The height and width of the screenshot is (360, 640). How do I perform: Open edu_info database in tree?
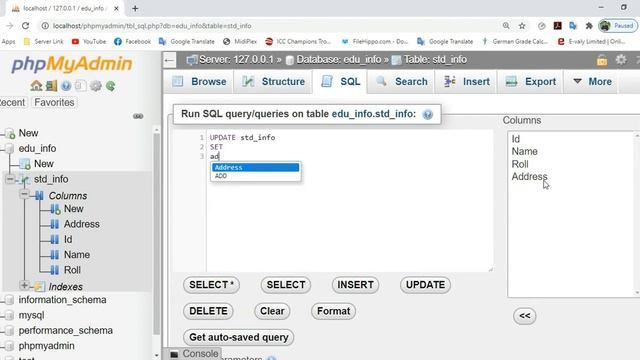37,149
